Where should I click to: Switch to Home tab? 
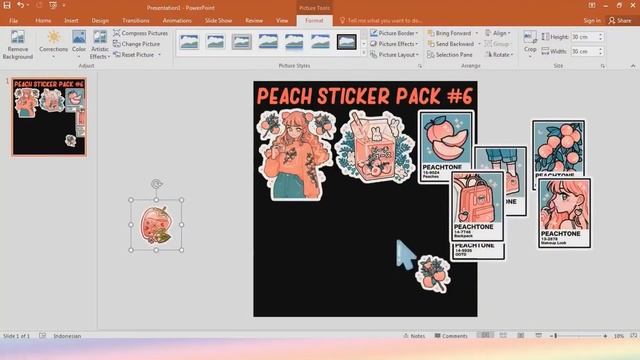coord(43,20)
